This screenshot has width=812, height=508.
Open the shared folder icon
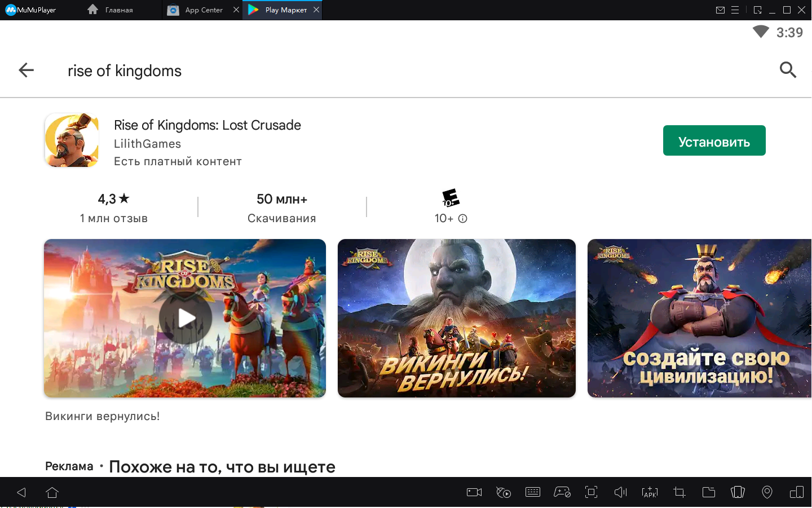tap(709, 492)
